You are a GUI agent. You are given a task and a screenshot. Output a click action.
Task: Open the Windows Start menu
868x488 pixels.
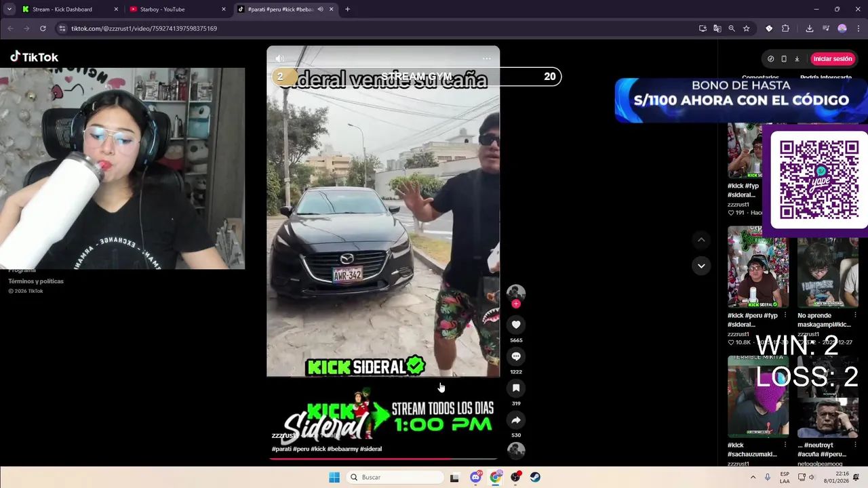coord(334,477)
